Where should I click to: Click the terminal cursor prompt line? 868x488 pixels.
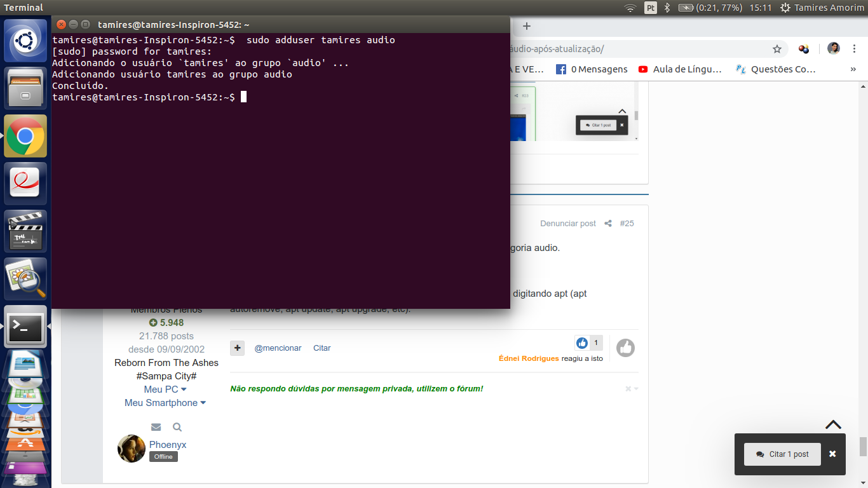click(149, 97)
